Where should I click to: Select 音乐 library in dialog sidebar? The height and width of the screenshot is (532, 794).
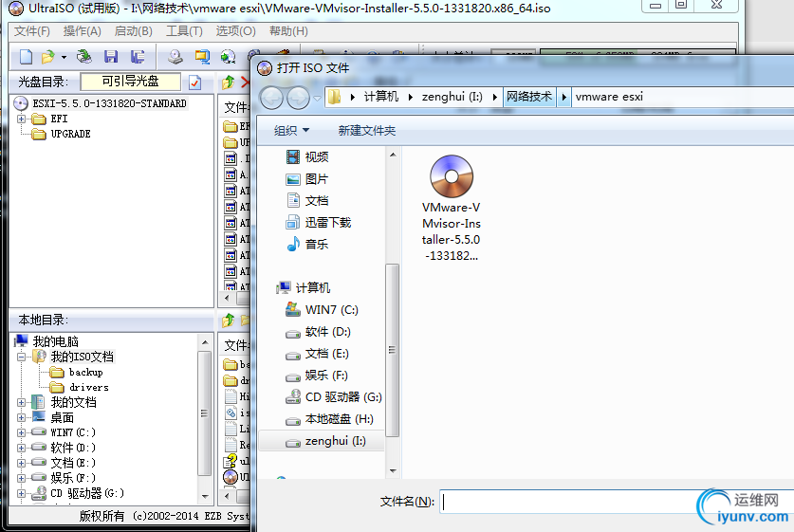coord(307,244)
